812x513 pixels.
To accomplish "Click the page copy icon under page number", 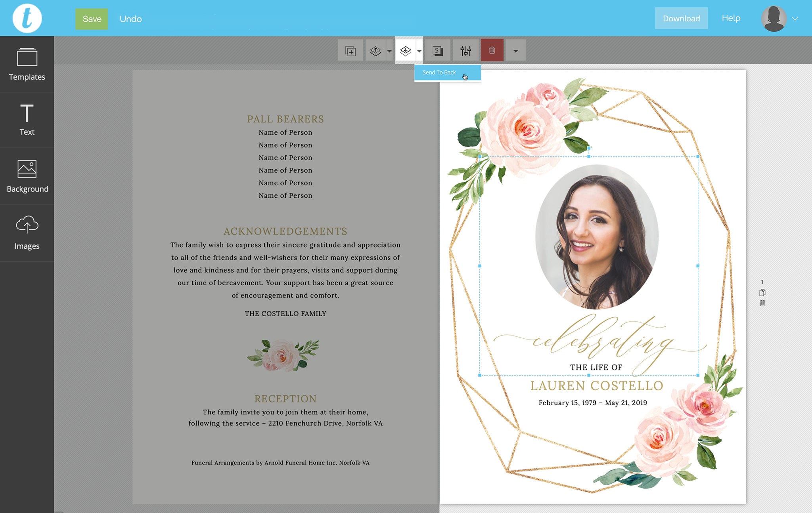I will 762,293.
